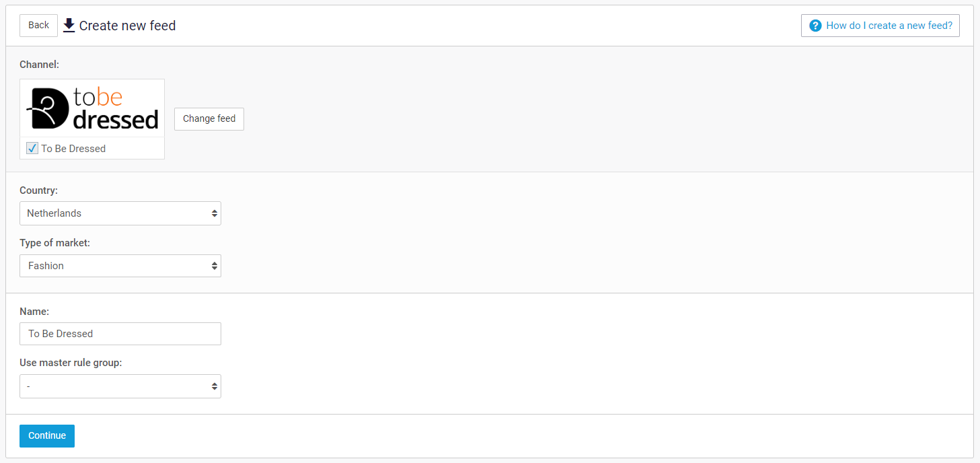Click the download icon beside Create new feed
This screenshot has height=463, width=980.
point(69,26)
